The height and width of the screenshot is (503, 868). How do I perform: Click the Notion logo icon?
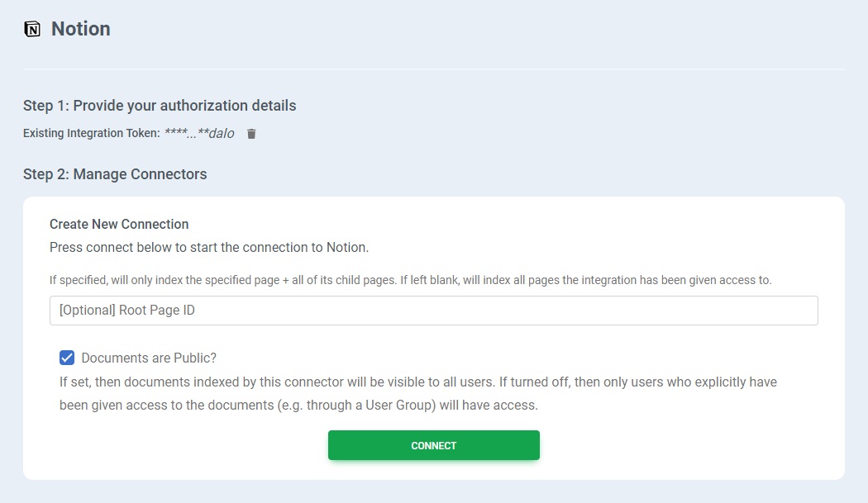32,29
